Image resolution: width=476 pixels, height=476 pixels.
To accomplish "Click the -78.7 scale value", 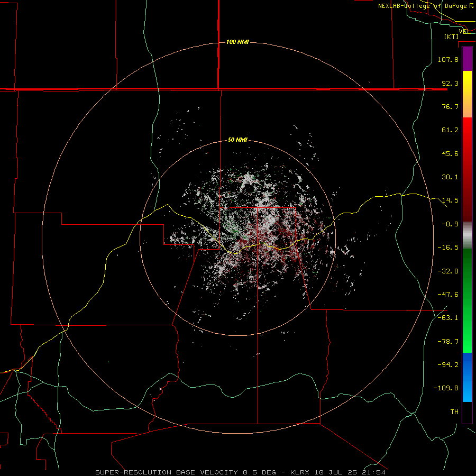I will point(448,342).
